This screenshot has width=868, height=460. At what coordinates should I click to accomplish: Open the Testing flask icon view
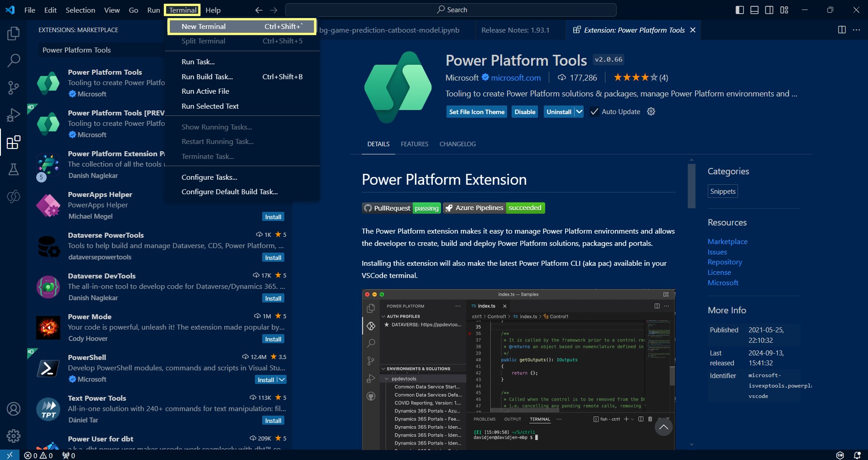(x=14, y=169)
